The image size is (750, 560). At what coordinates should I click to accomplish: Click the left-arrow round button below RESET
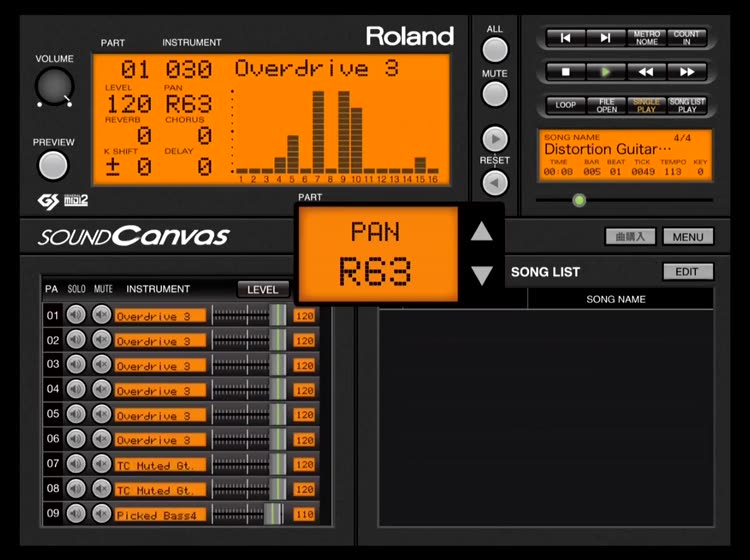tap(495, 183)
